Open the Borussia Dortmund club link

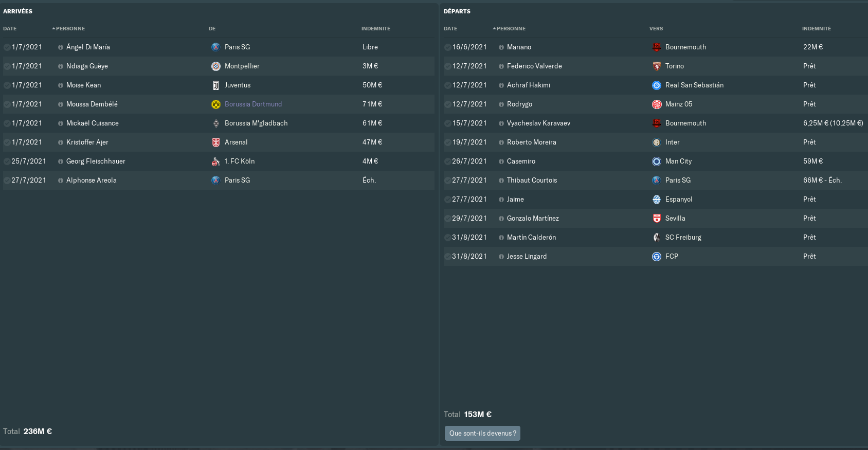253,104
